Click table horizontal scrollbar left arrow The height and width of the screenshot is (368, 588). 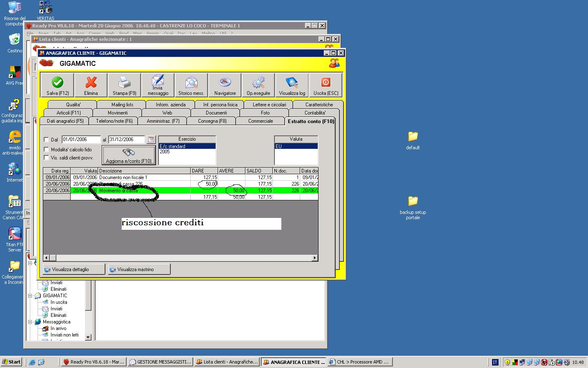(x=46, y=258)
